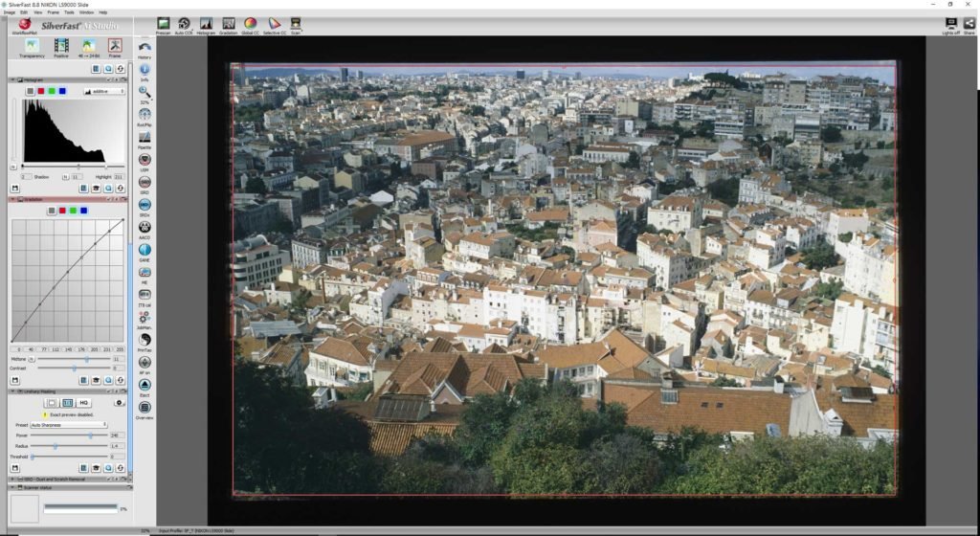
Task: Expand the iSRD Dust and Scratch Removal panel
Action: (12, 480)
